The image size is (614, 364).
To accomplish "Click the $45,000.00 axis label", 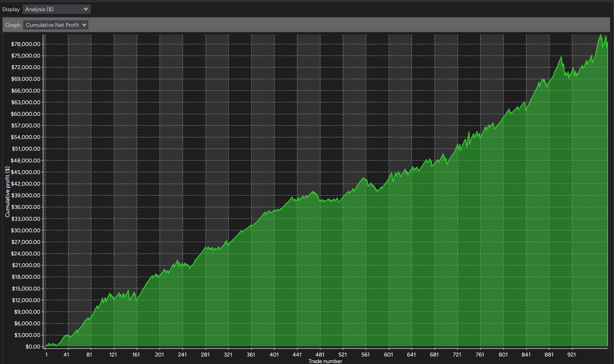I will pyautogui.click(x=25, y=172).
